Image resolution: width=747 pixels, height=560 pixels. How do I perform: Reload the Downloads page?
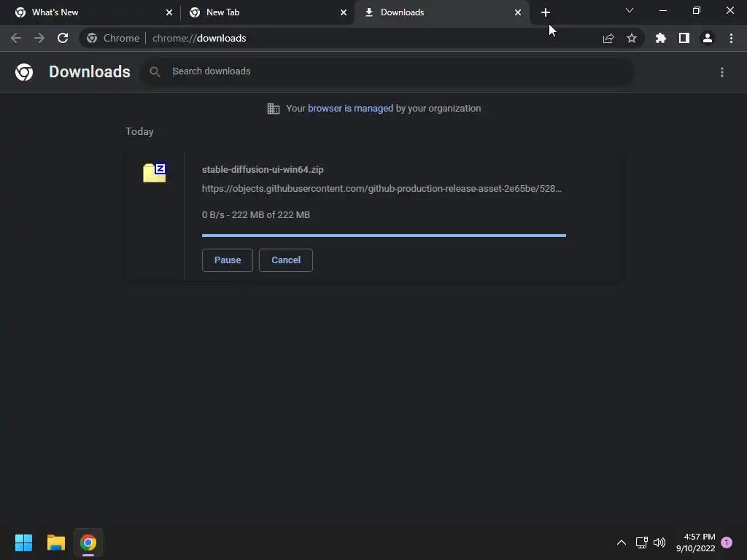pyautogui.click(x=63, y=38)
